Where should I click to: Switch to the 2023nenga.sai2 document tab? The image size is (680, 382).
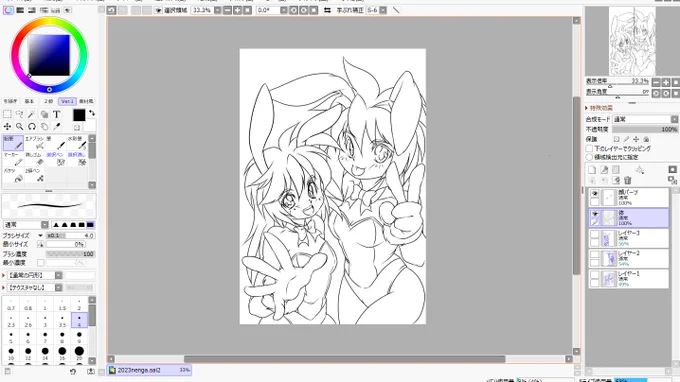click(x=149, y=370)
